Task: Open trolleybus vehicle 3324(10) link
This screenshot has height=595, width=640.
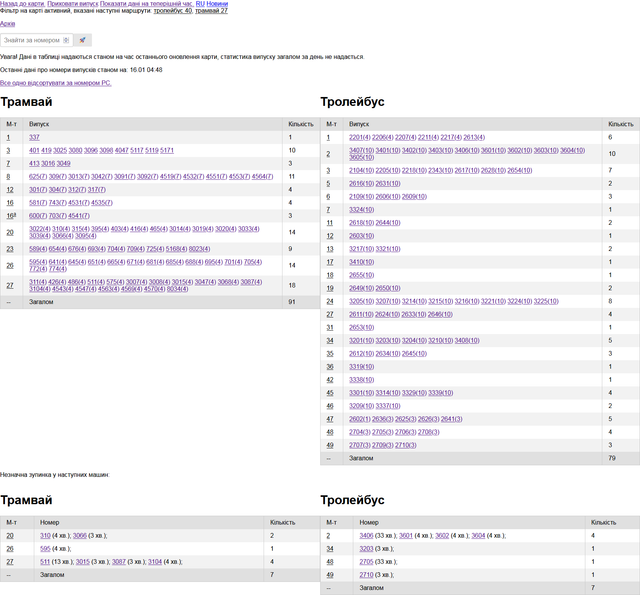Action: (x=362, y=210)
